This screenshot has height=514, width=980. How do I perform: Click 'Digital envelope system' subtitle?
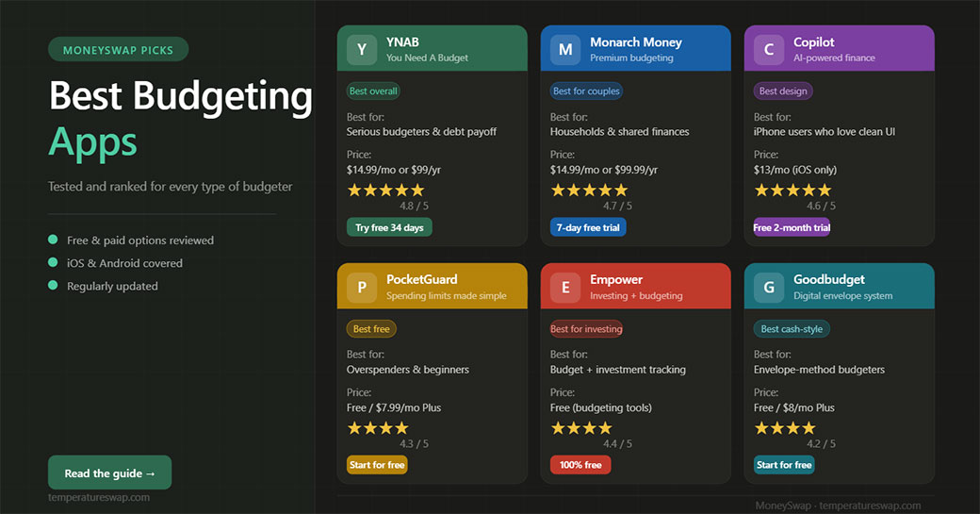[x=843, y=296]
